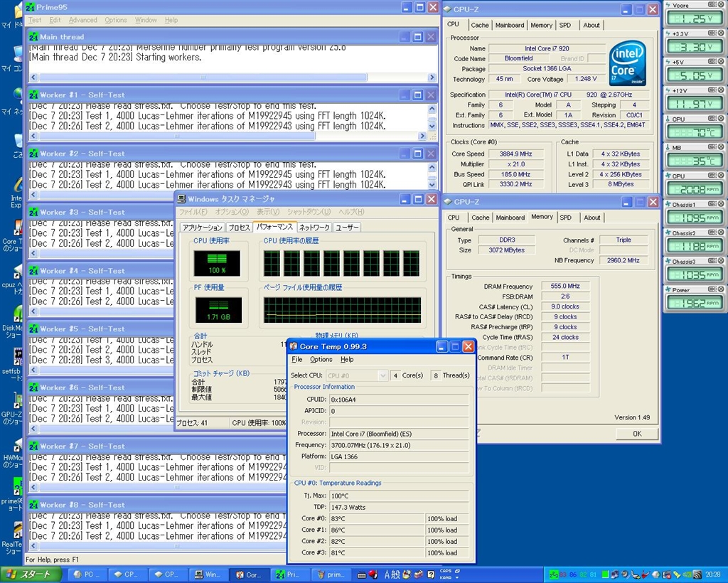Image resolution: width=728 pixels, height=583 pixels.
Task: Select the SPD tab in lower CPU-Z window
Action: [x=565, y=218]
